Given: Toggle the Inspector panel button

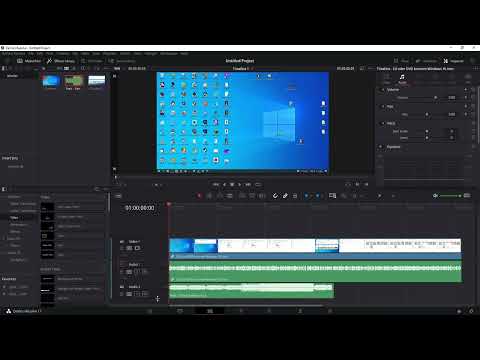Looking at the screenshot, I should coord(453,61).
